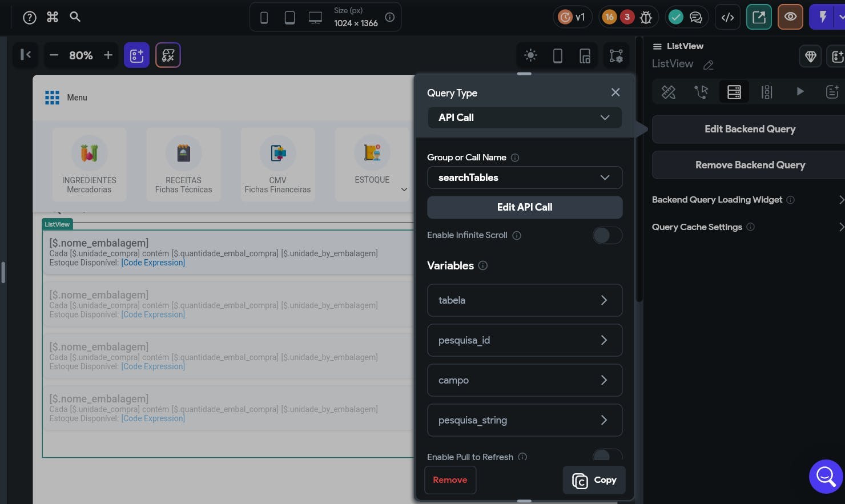Toggle Enable Pull to Refresh switch
The width and height of the screenshot is (845, 504).
(607, 455)
